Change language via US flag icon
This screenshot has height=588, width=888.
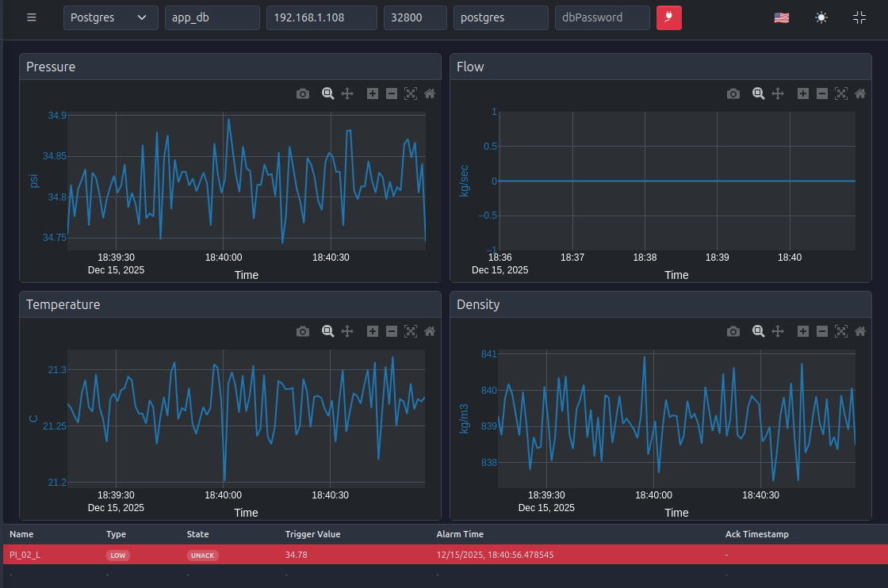point(782,17)
